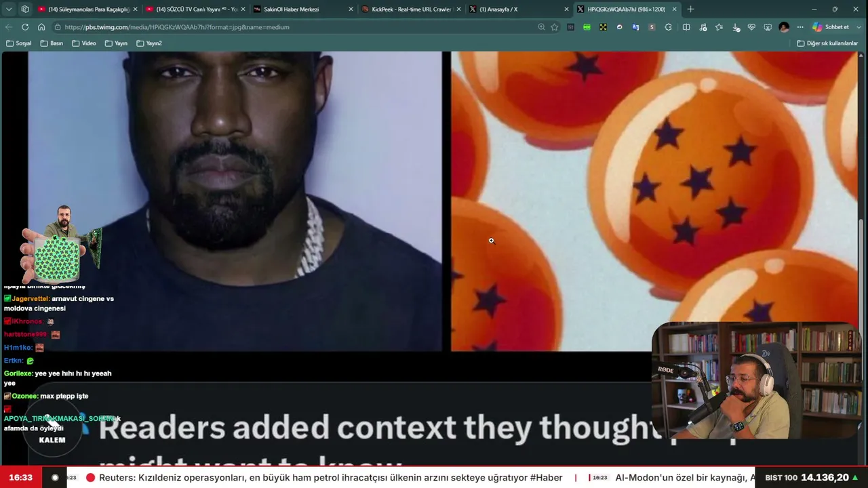Open the dark square extension icon
This screenshot has height=488, width=868.
click(x=570, y=27)
